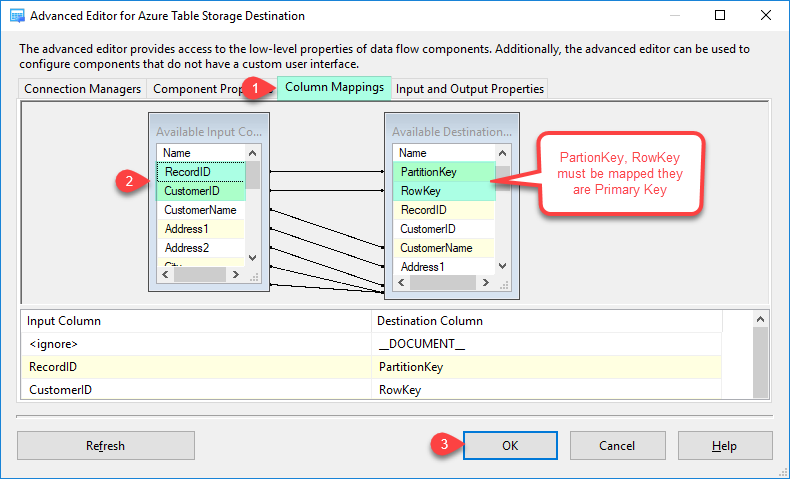790x479 pixels.
Task: Select CustomerName in Available Destination Columns
Action: [444, 248]
